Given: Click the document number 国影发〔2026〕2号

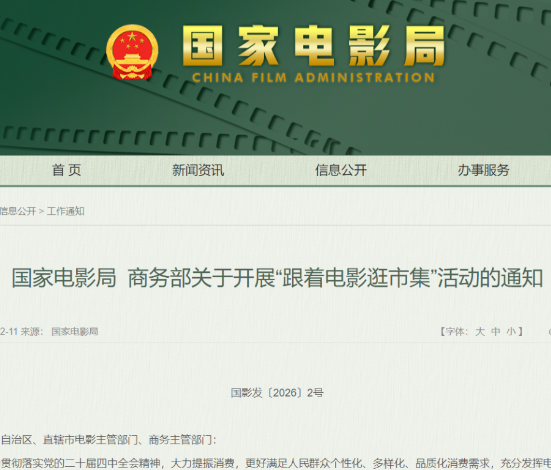Looking at the screenshot, I should tap(277, 393).
